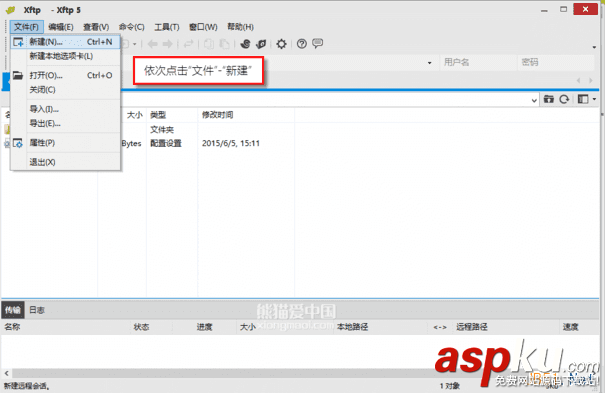Expand the local path dropdown chevron
Viewport: 605px width, 393px height.
coord(534,100)
